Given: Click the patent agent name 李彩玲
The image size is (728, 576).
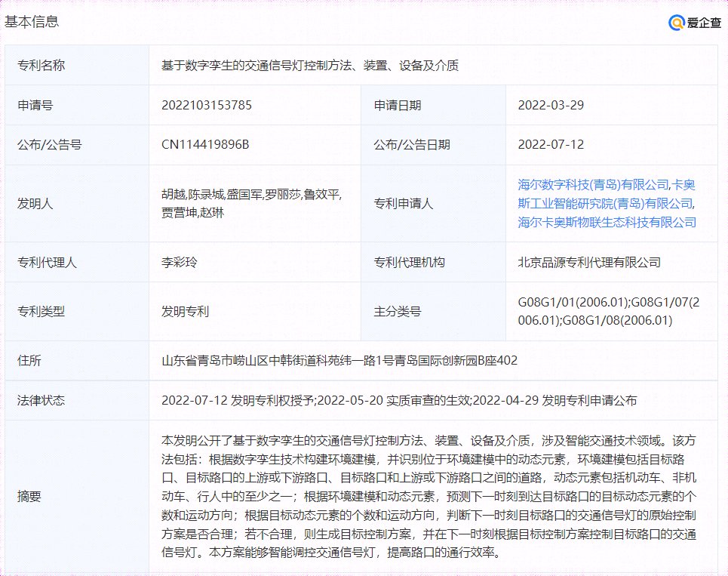Looking at the screenshot, I should point(180,263).
